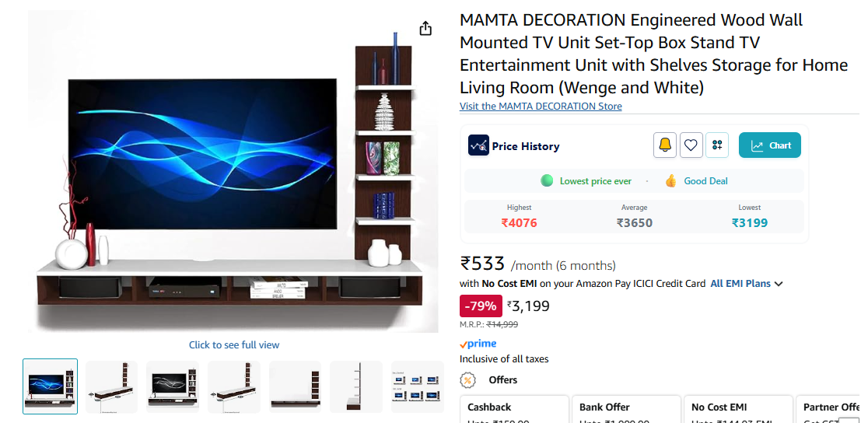Click the prime logo
Image resolution: width=868 pixels, height=423 pixels.
pyautogui.click(x=478, y=344)
